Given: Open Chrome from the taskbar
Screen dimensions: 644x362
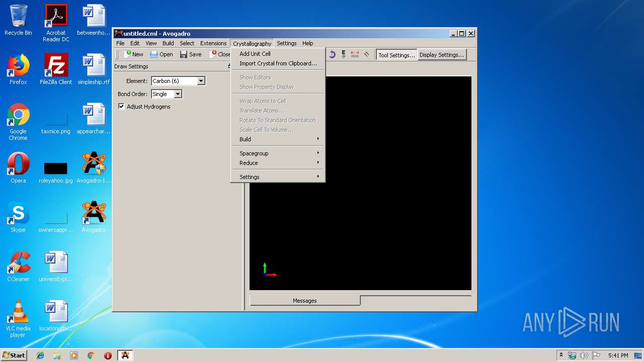Looking at the screenshot, I should tap(91, 355).
